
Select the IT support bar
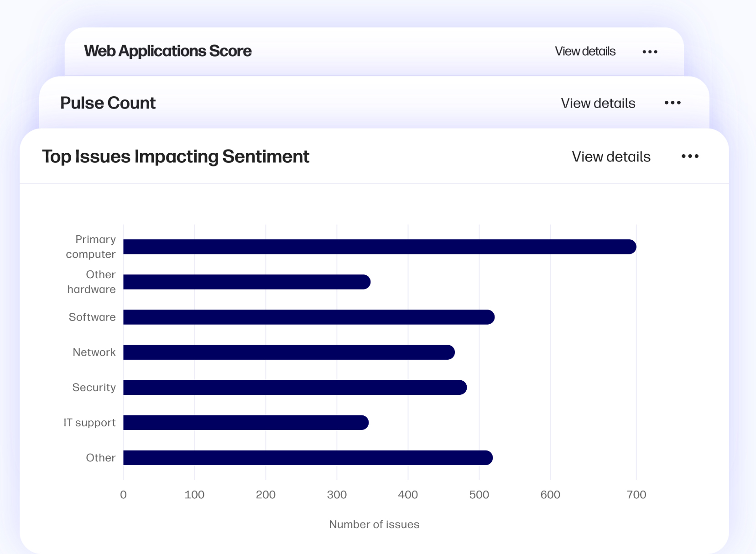(x=246, y=422)
